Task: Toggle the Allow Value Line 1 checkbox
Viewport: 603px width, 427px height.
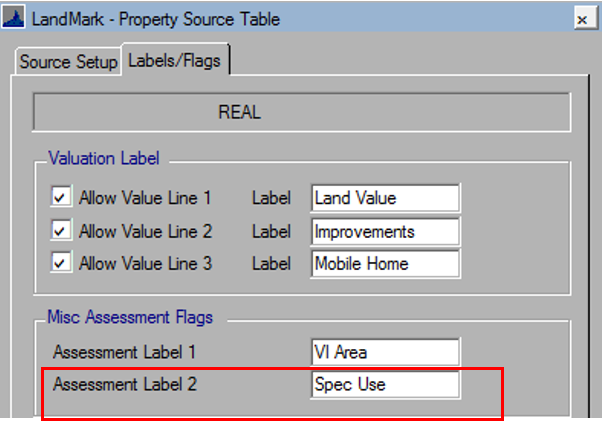Action: (x=62, y=198)
